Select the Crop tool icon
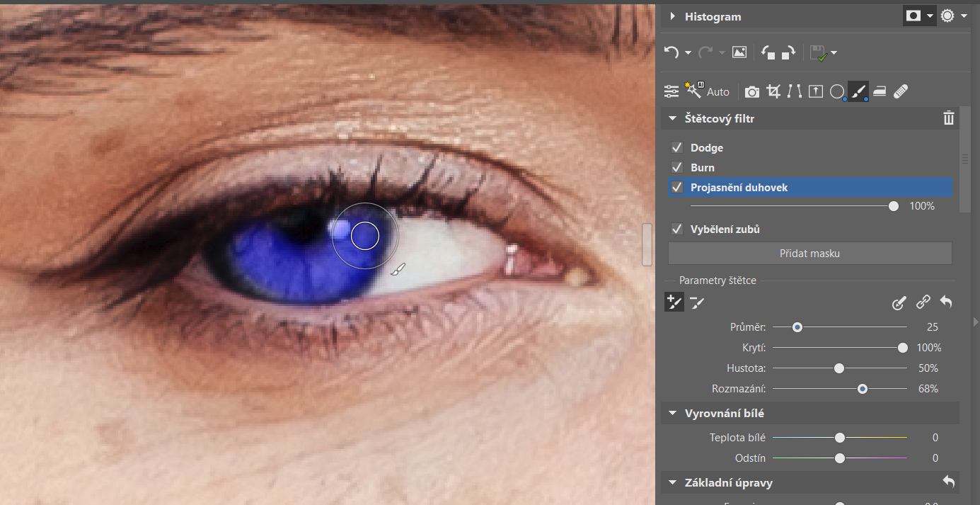The width and height of the screenshot is (980, 505). 773,91
